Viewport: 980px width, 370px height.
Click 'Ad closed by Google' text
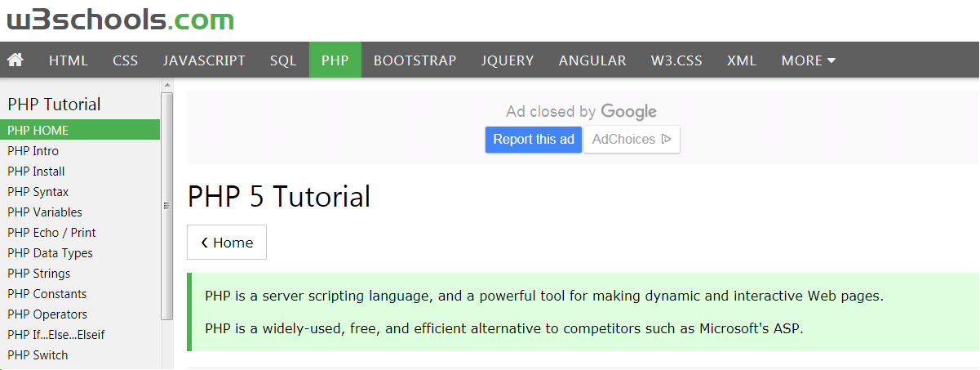(x=581, y=111)
